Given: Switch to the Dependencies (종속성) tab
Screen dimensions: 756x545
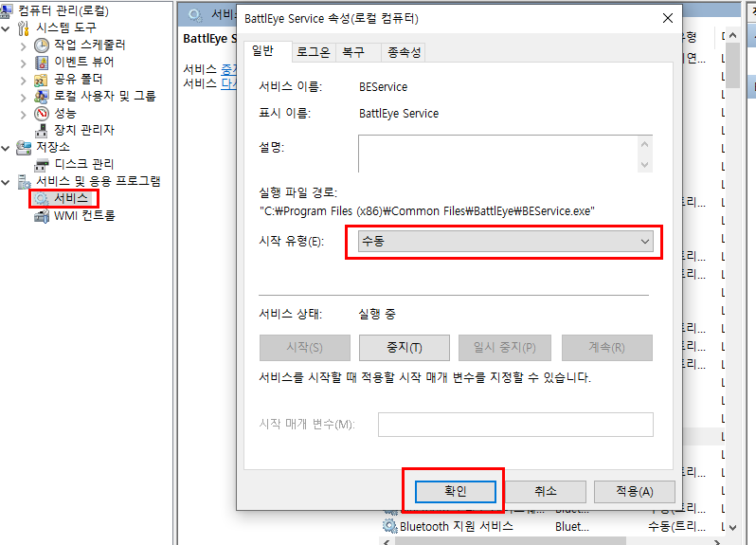Looking at the screenshot, I should [x=403, y=52].
